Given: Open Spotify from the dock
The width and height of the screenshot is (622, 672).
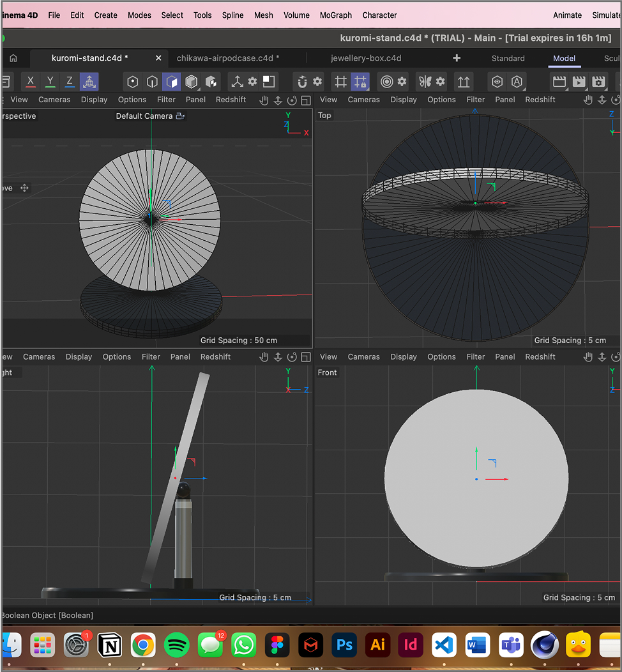Looking at the screenshot, I should (177, 645).
